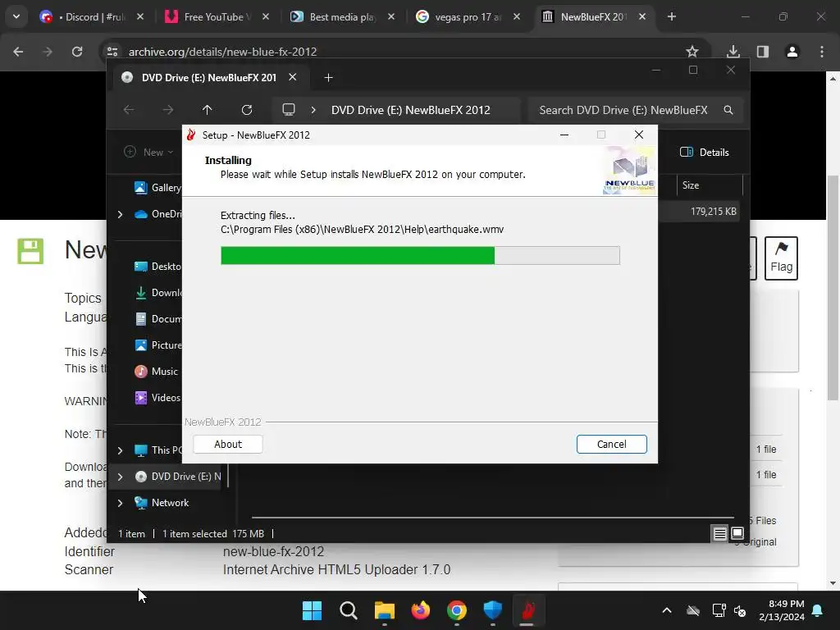Go up one folder in File Explorer

click(x=207, y=110)
